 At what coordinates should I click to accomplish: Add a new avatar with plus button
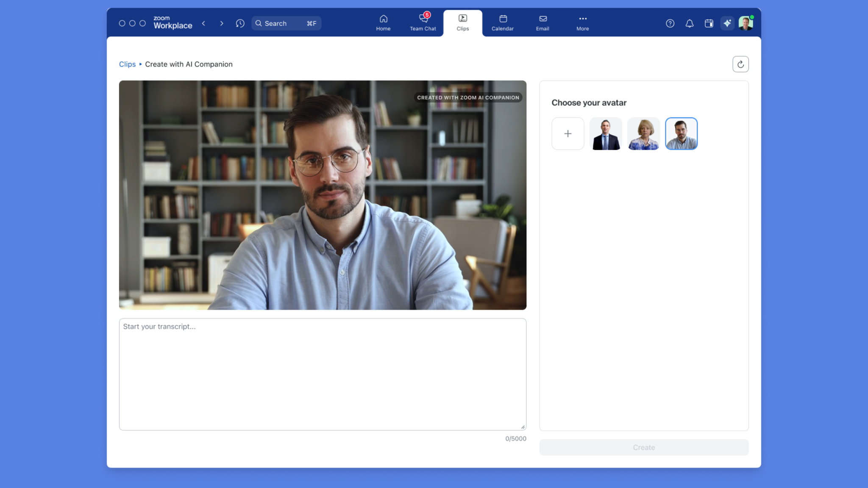pos(568,133)
